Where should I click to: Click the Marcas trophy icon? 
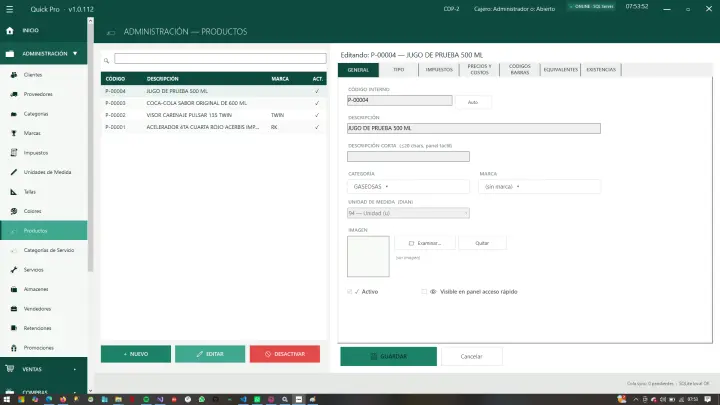coord(14,133)
